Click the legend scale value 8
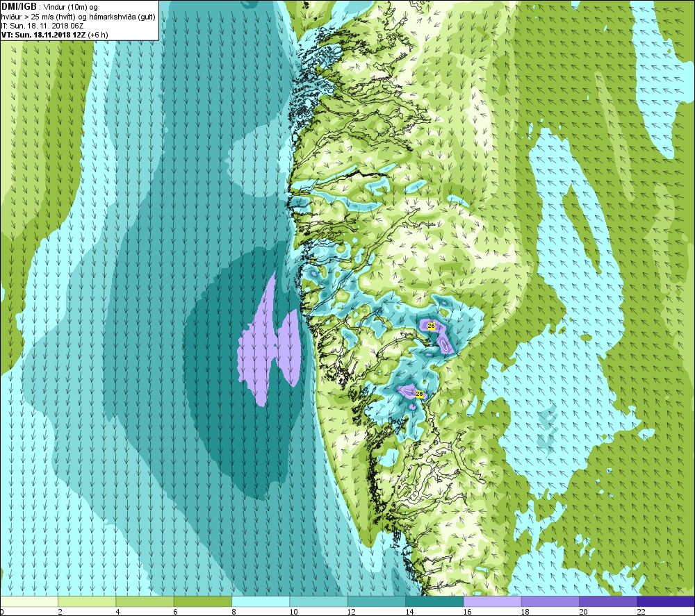Viewport: 695px width, 616px height. (x=234, y=612)
